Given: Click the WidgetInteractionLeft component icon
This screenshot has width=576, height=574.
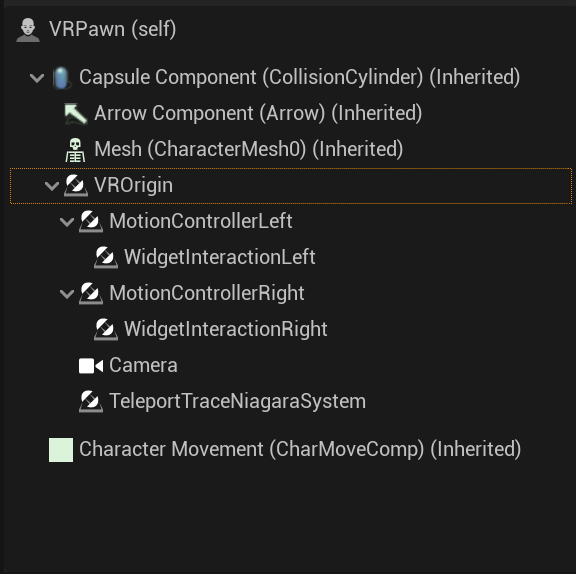Looking at the screenshot, I should (x=106, y=257).
